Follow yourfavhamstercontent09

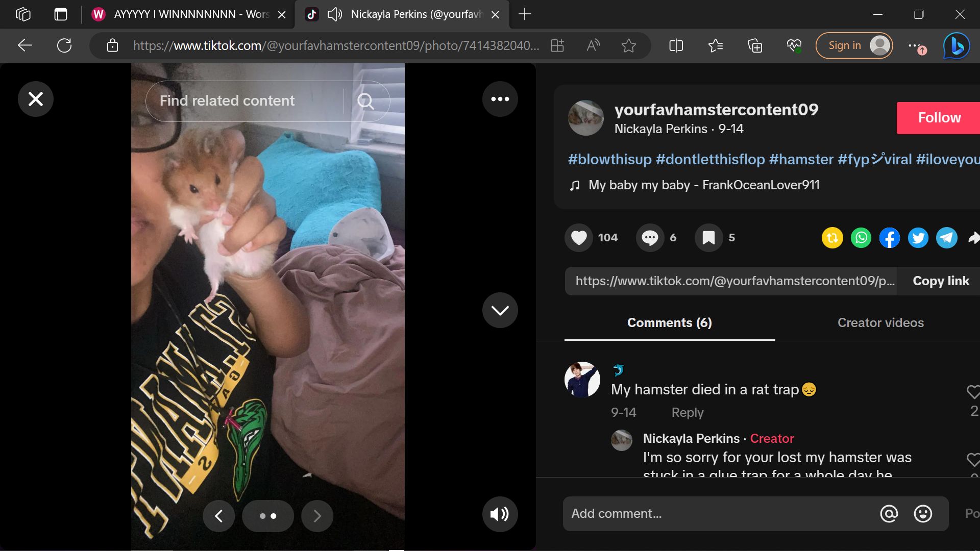938,118
